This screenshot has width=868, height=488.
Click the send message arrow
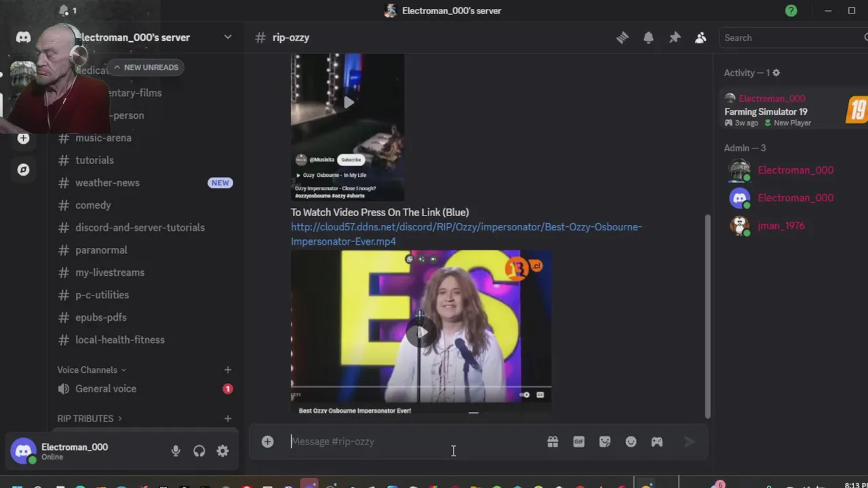[689, 441]
